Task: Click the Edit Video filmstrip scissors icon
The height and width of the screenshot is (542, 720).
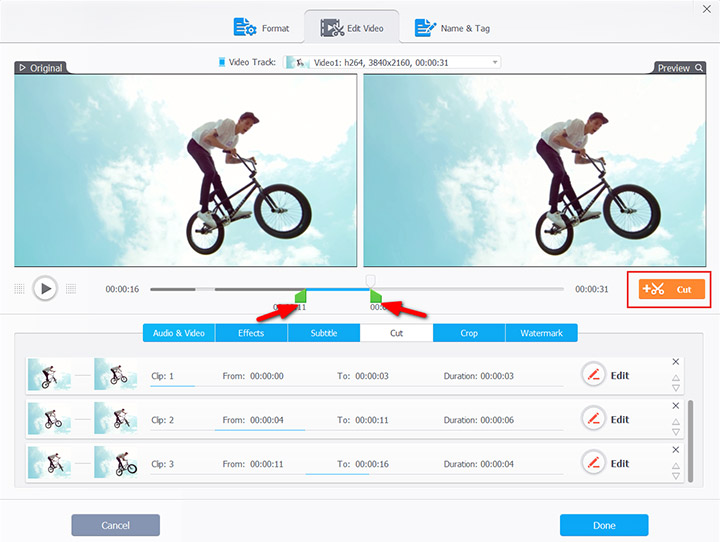Action: [x=332, y=28]
